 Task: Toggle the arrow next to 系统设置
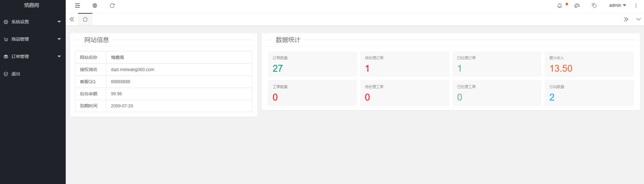(59, 22)
